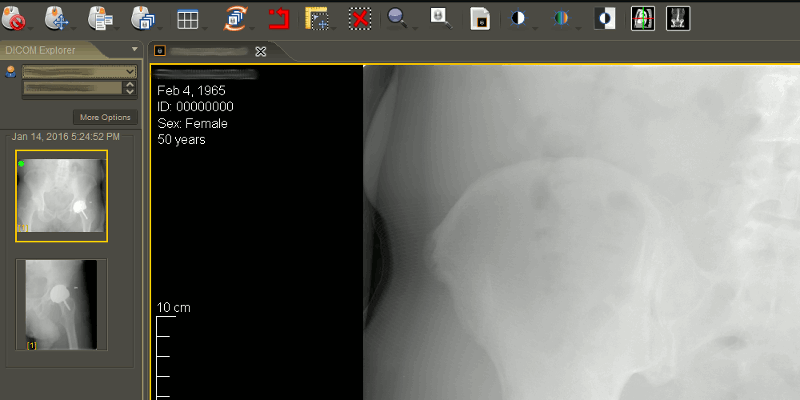This screenshot has width=800, height=400.
Task: Click the mouse wheel series scroll icon
Action: point(143,18)
